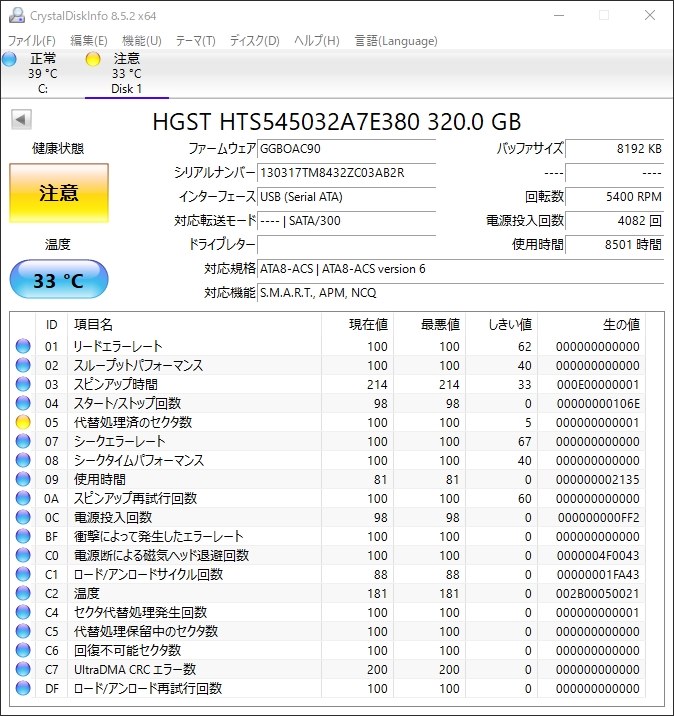Click blue status icon for ID 0A row
The width and height of the screenshot is (674, 716).
pyautogui.click(x=23, y=498)
